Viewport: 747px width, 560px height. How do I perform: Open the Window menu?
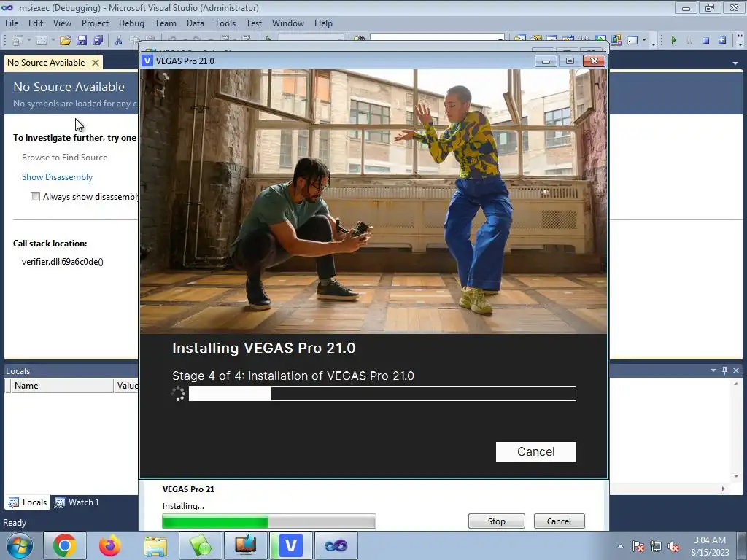click(287, 23)
